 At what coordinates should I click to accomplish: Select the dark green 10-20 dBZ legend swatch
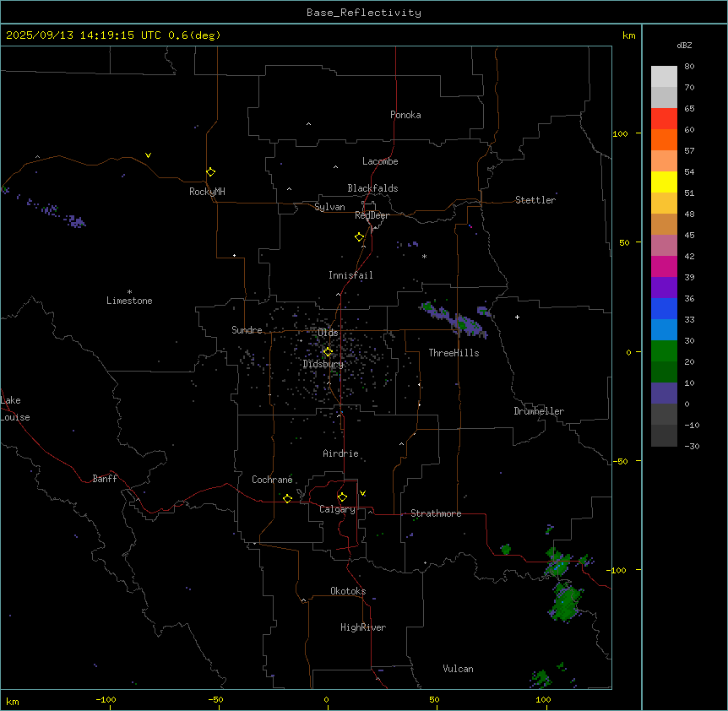[x=664, y=372]
